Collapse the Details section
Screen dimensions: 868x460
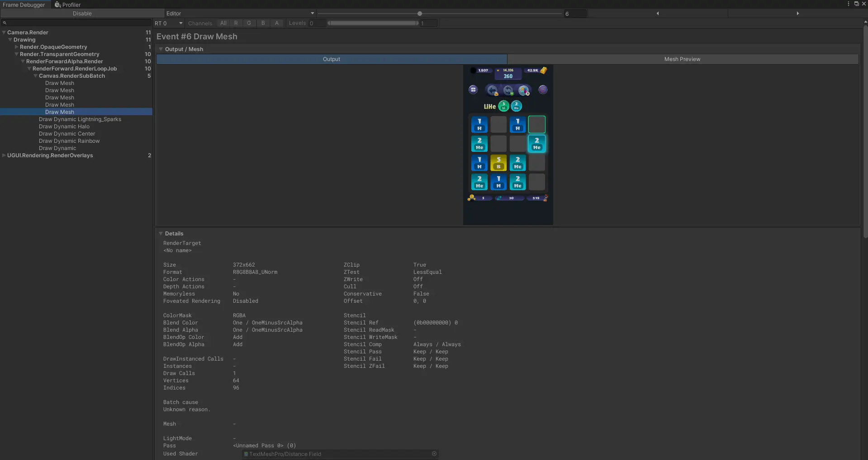pyautogui.click(x=161, y=234)
